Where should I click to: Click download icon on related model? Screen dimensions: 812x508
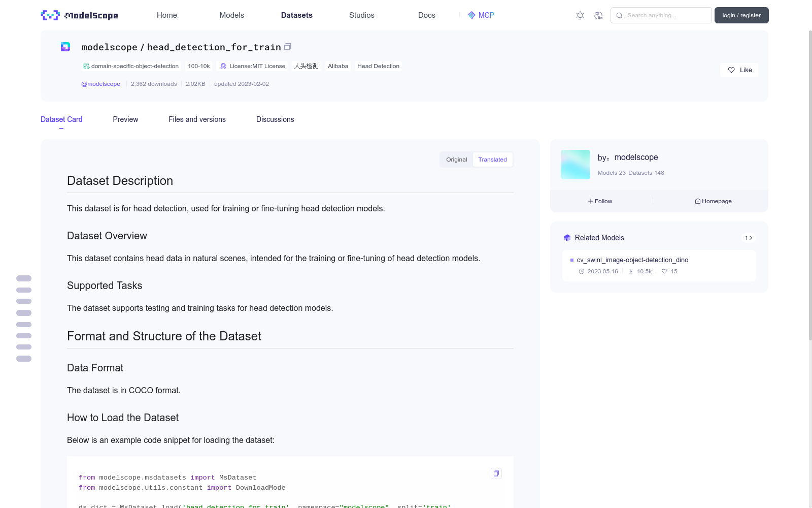[x=631, y=271]
